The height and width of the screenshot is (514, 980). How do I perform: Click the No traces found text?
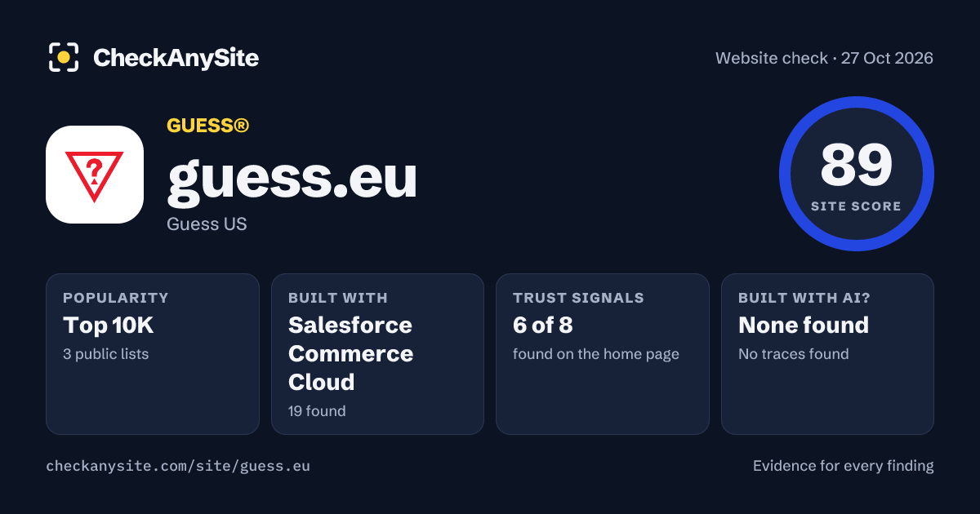click(x=794, y=354)
